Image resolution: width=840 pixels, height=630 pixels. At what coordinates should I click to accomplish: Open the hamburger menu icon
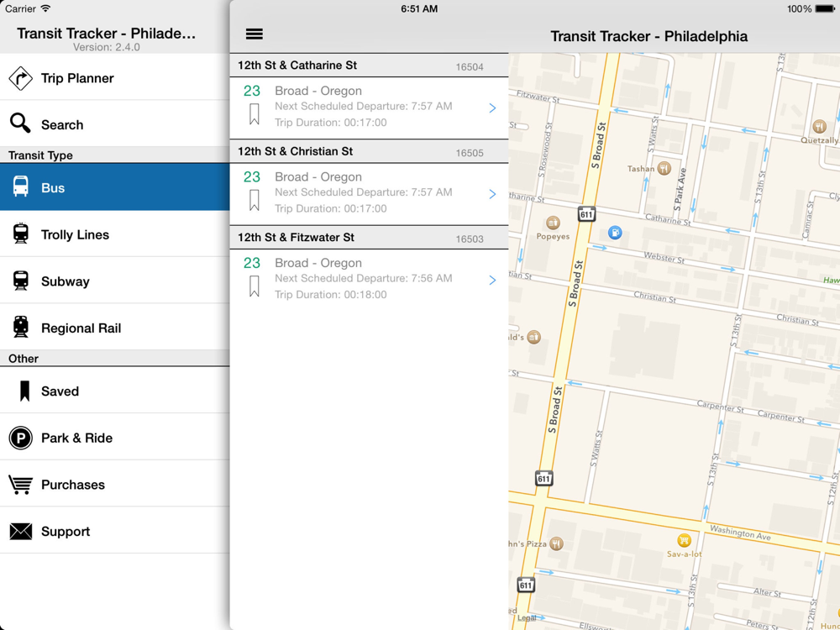pos(254,34)
